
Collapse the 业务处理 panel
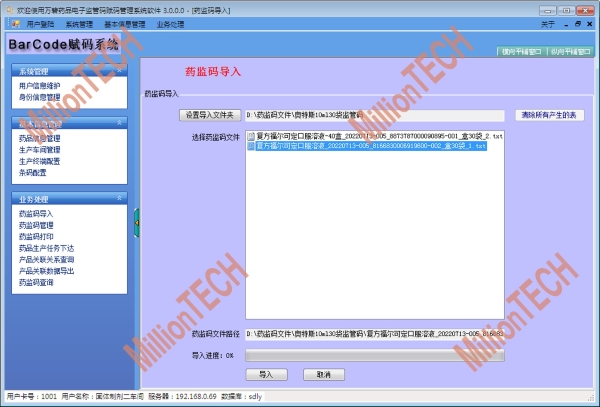pos(119,198)
